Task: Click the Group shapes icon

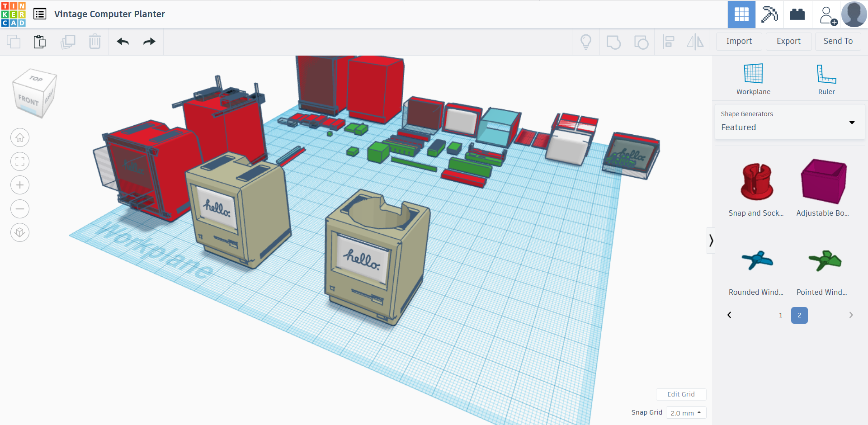Action: tap(613, 42)
